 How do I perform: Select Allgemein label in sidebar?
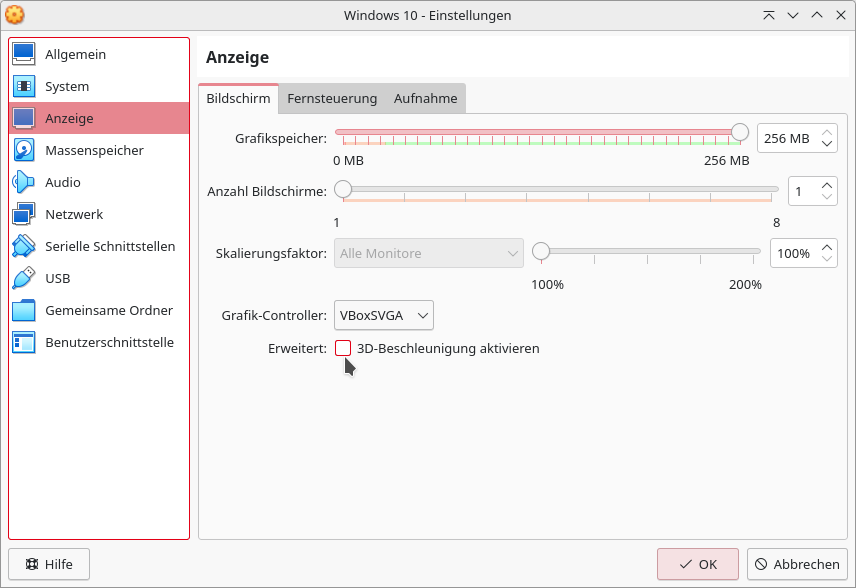pos(75,54)
